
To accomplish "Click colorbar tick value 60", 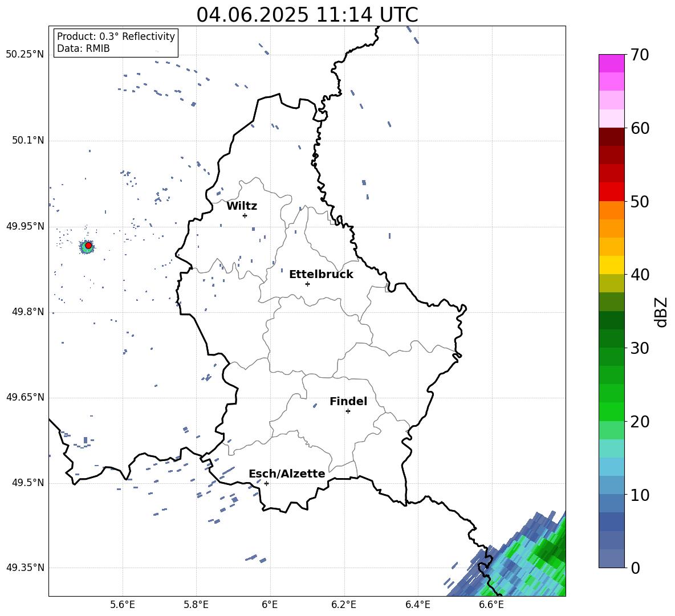I will (x=640, y=128).
